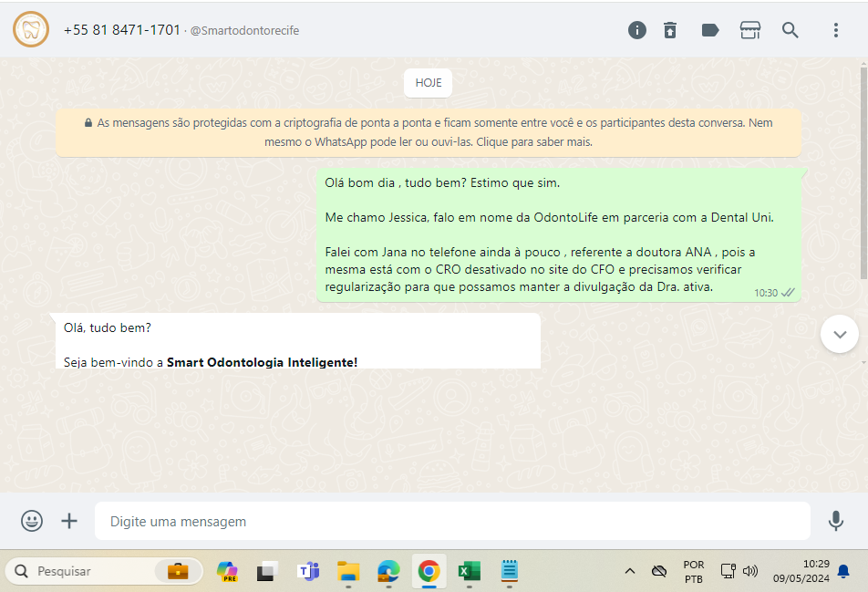Open volume speaker tray icon

(750, 571)
